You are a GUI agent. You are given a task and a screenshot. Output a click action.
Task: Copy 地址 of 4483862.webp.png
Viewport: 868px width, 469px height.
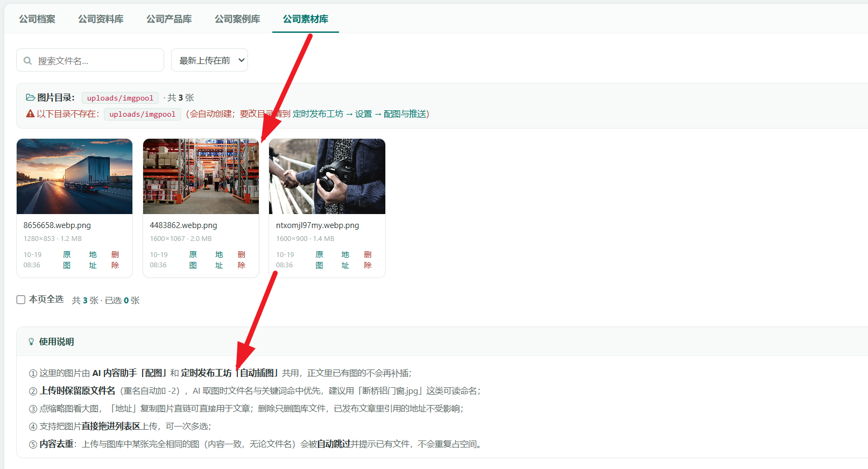219,260
